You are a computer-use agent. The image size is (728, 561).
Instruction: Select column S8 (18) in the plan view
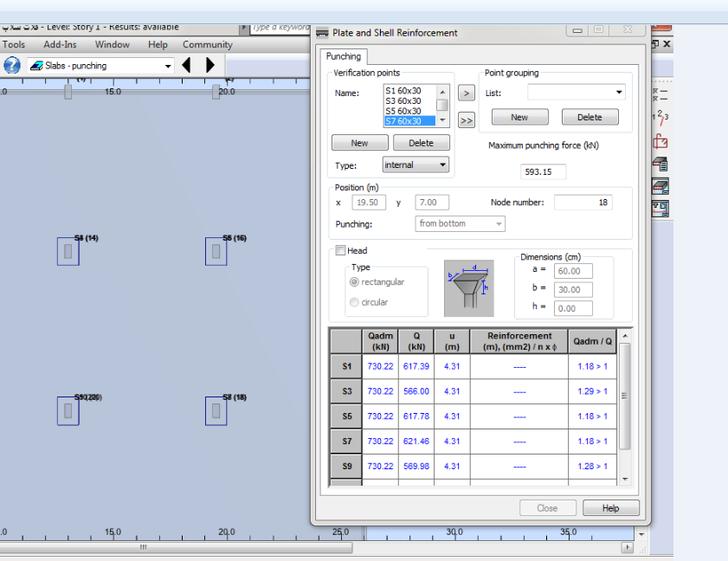(216, 411)
